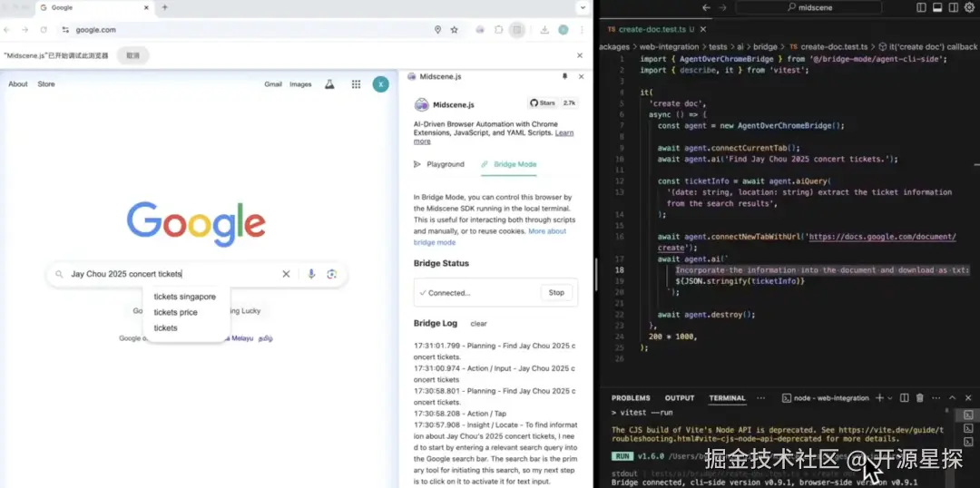Toggle the Chrome side panel icon
Image resolution: width=980 pixels, height=488 pixels.
(x=517, y=29)
